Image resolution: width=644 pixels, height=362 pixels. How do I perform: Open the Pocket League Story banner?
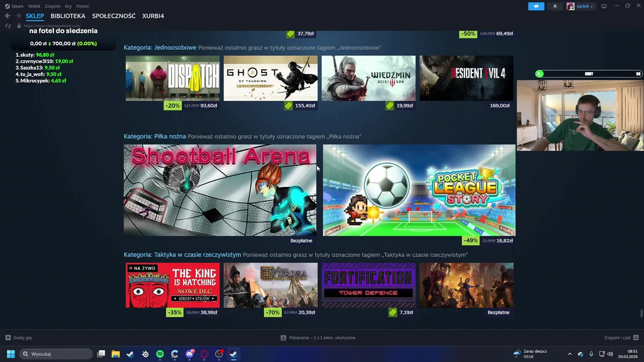click(x=419, y=190)
